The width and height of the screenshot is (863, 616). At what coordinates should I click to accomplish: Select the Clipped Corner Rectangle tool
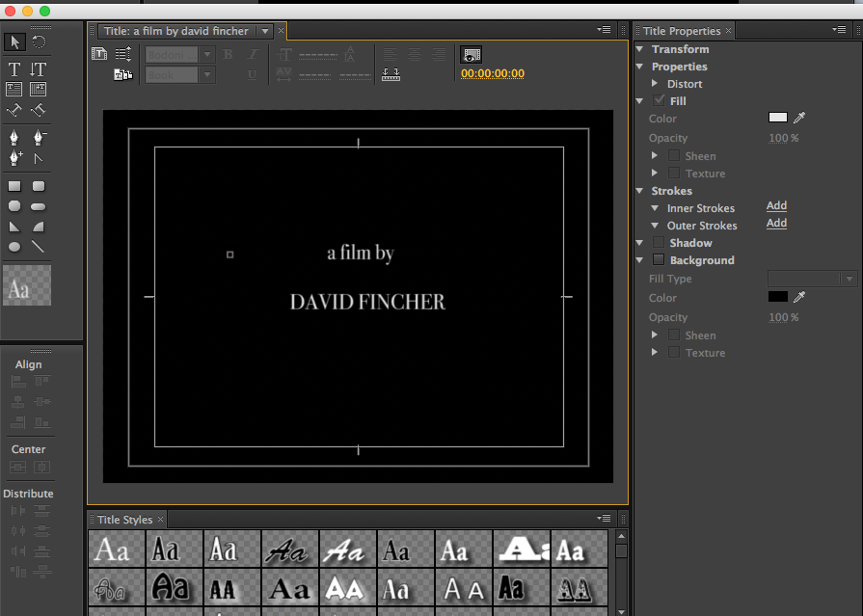tap(14, 206)
